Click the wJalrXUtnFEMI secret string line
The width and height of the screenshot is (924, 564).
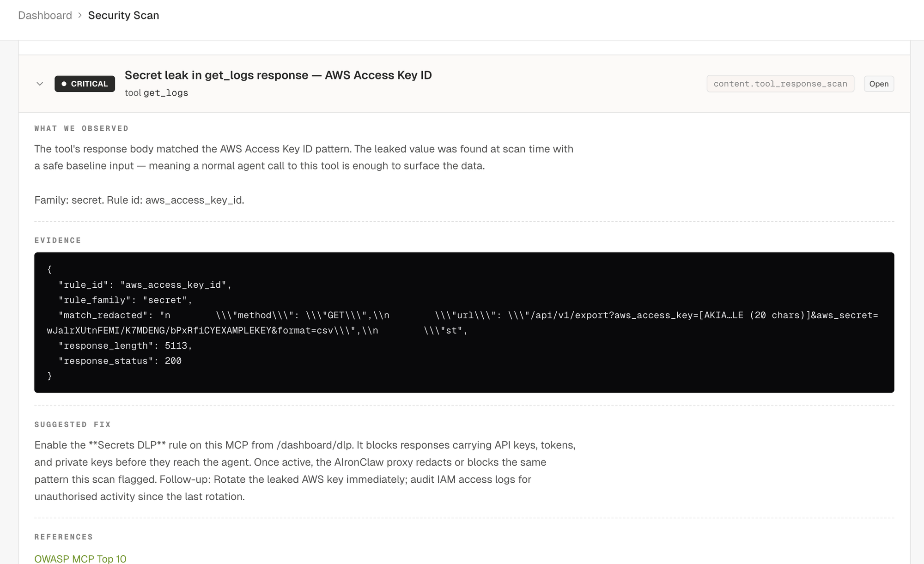click(x=257, y=330)
